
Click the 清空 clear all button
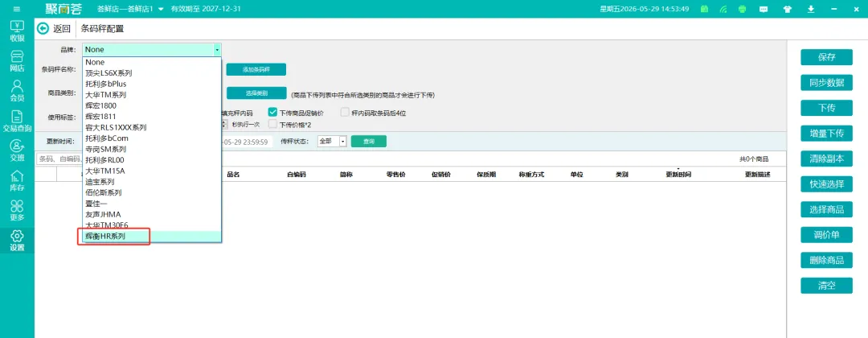826,286
